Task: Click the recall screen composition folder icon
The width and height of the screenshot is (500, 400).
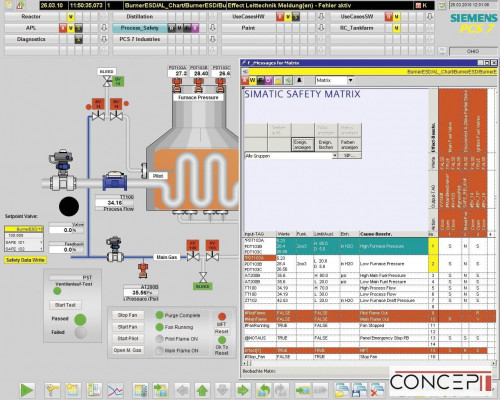Action: pyautogui.click(x=341, y=390)
